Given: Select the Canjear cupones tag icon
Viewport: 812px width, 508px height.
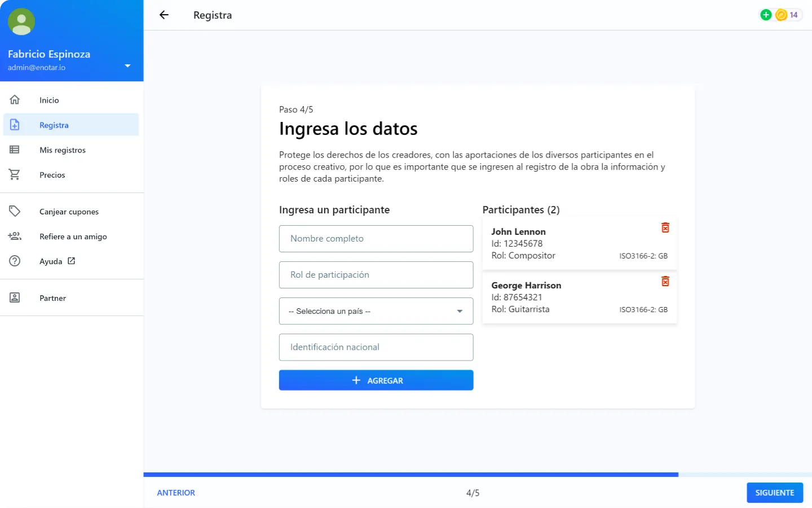Looking at the screenshot, I should click(x=15, y=211).
